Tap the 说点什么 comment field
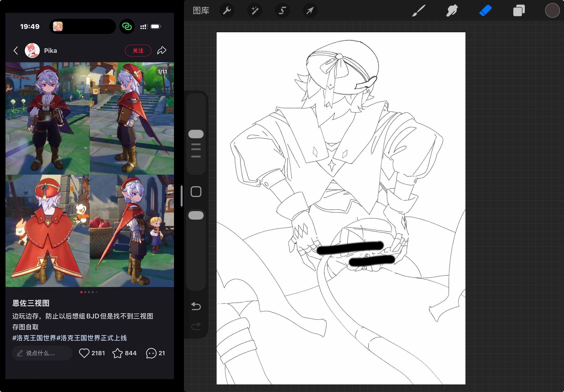Screen dimensions: 564x392 [x=42, y=353]
